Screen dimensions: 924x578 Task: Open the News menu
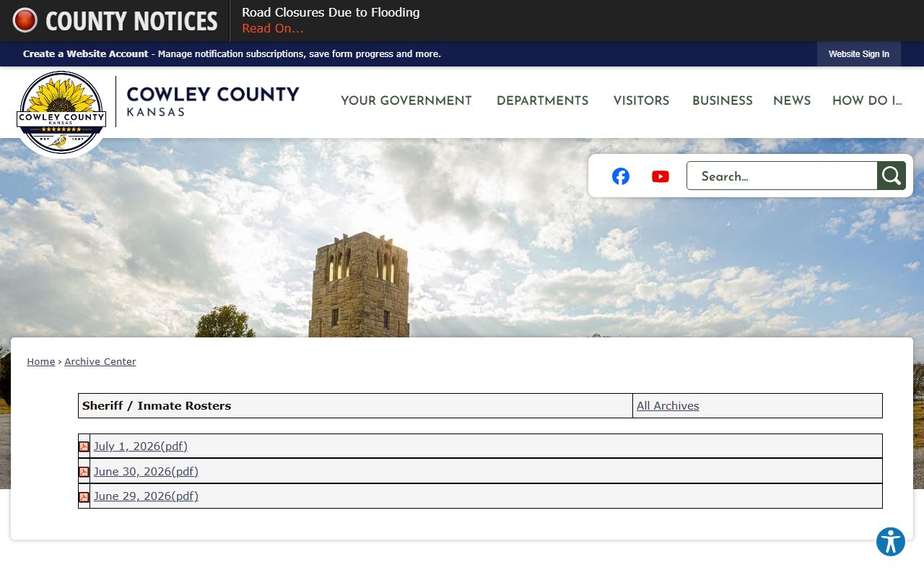pos(792,101)
